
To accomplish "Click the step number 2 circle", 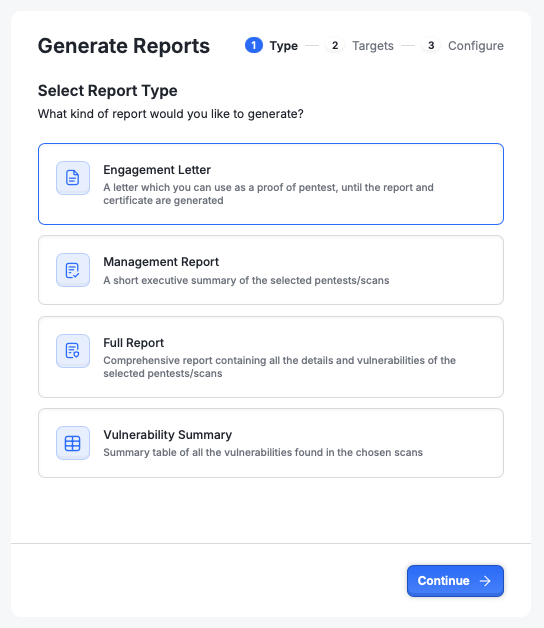I will click(335, 45).
